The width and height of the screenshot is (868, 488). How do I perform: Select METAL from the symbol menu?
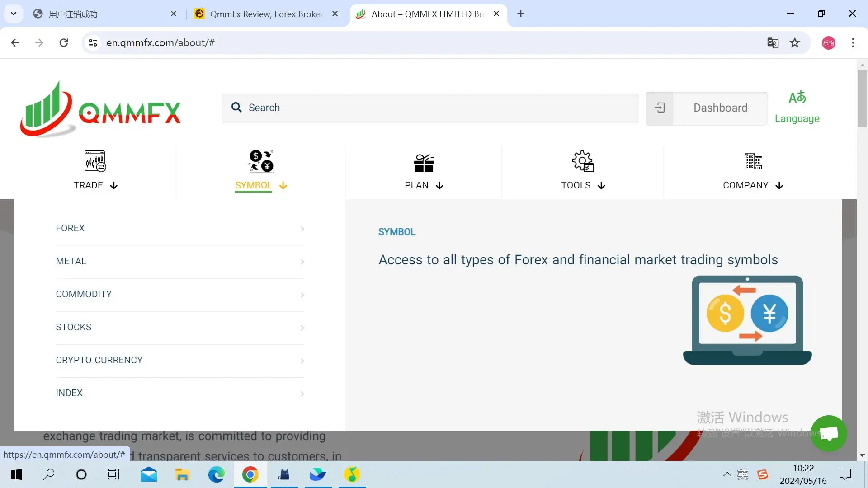coord(71,261)
